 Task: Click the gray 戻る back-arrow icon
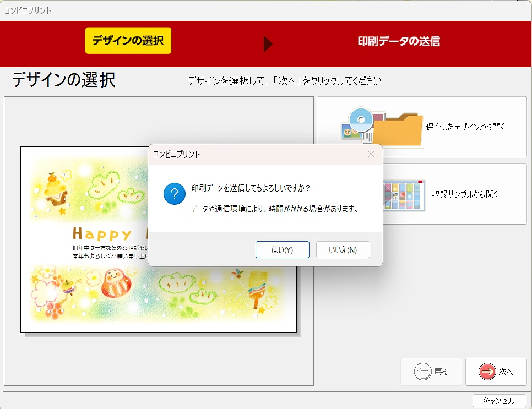point(421,372)
